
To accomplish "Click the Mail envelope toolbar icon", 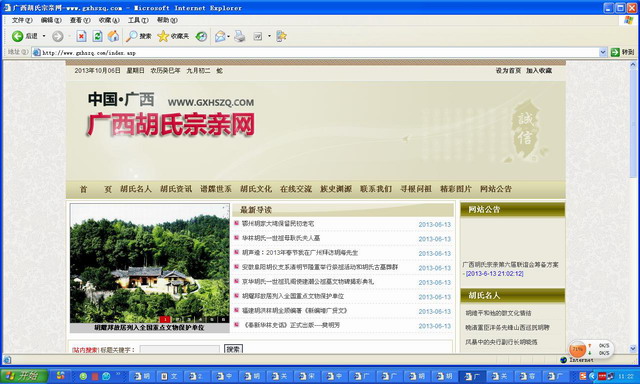I will (x=220, y=36).
